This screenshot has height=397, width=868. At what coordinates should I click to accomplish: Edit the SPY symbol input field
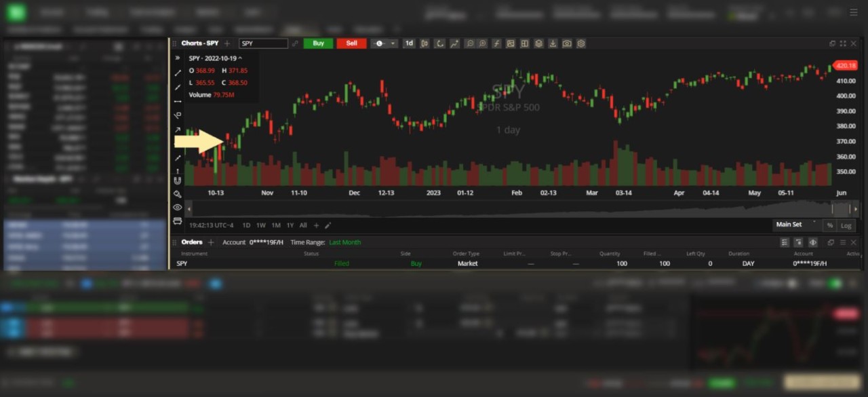264,43
